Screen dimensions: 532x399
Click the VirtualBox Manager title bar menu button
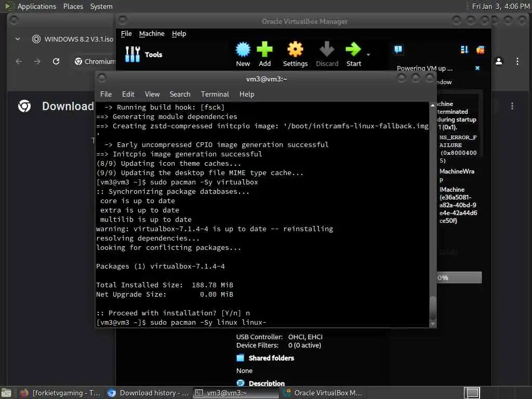click(x=123, y=20)
